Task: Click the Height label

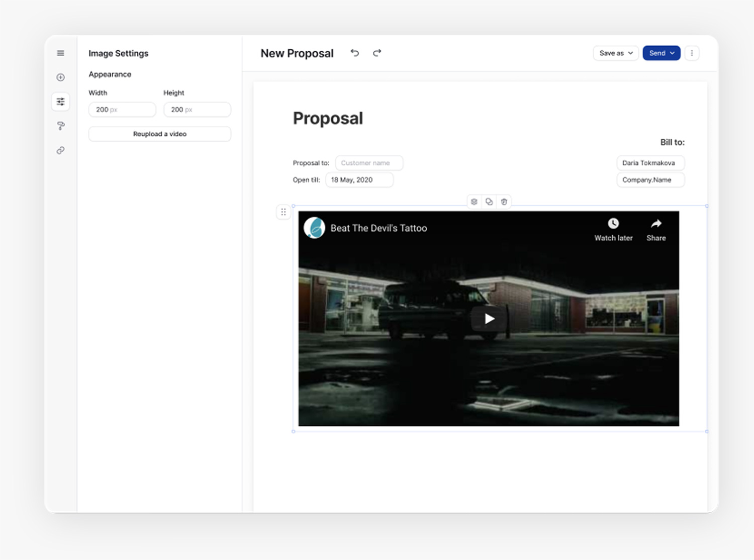Action: coord(173,93)
